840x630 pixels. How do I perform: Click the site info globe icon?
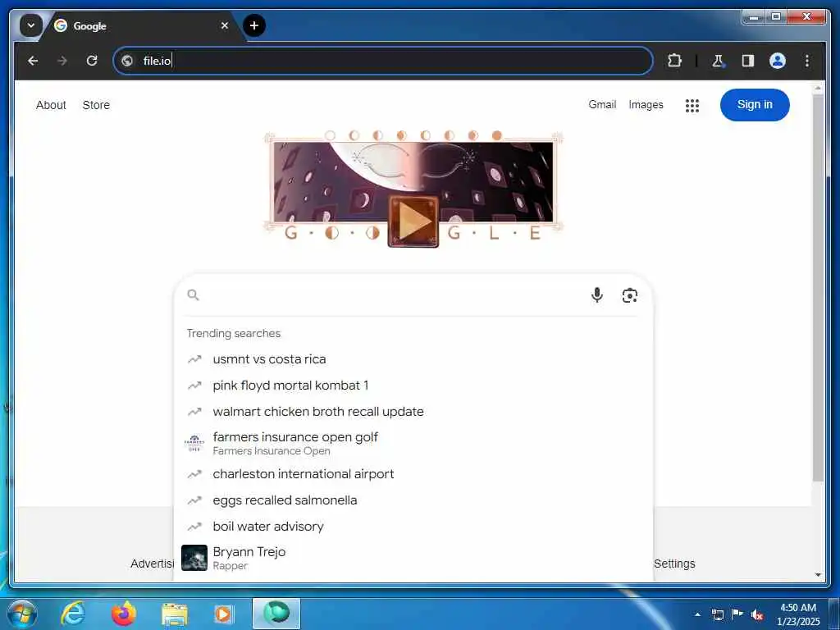[127, 61]
